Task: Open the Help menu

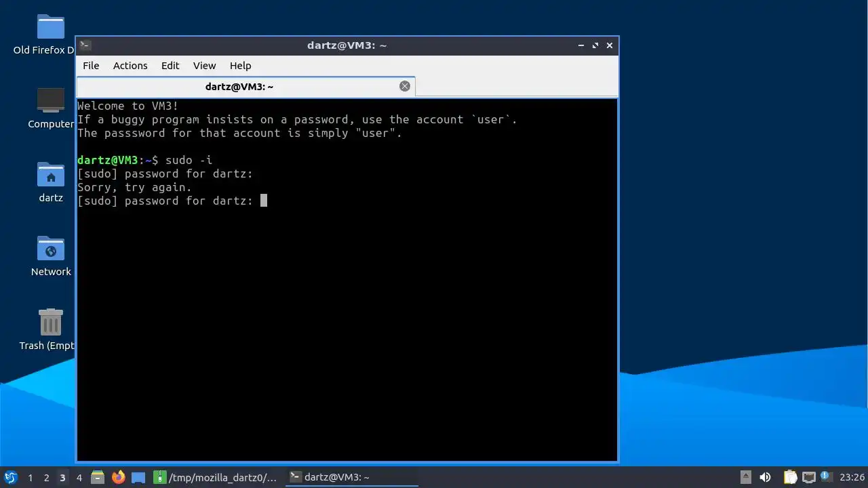Action: coord(240,66)
